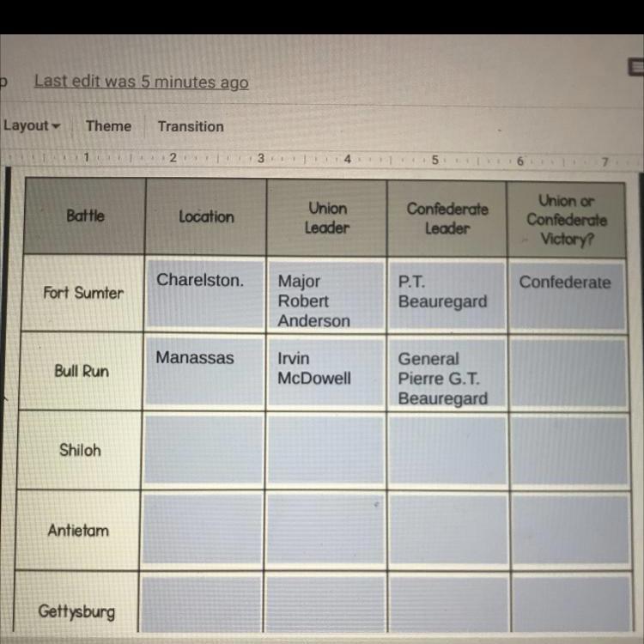
Task: Click the 'Charelston.' cell
Action: (x=204, y=294)
